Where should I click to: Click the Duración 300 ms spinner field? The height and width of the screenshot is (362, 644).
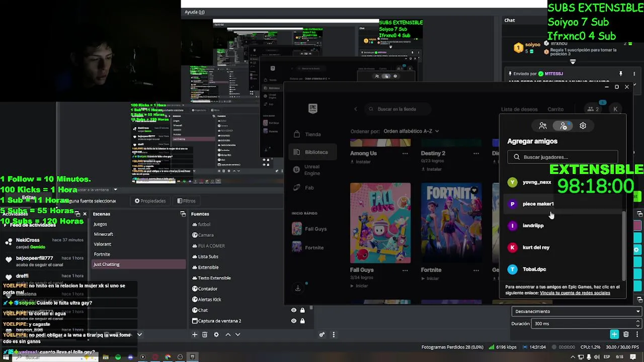pos(587,323)
